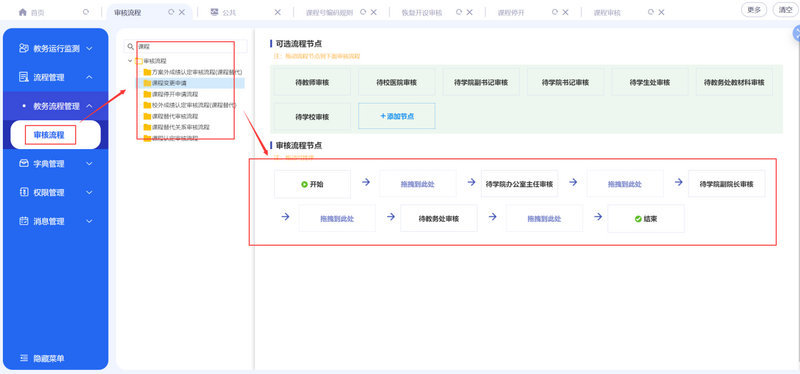Click the 更多 button
The width and height of the screenshot is (800, 374).
pyautogui.click(x=754, y=10)
